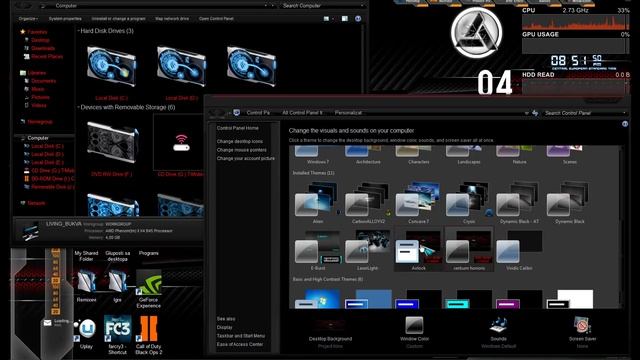
Task: Toggle the preview pane icon in Explorer
Action: pyautogui.click(x=345, y=18)
